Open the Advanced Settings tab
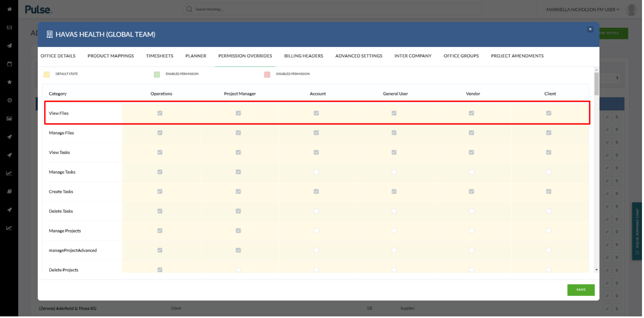This screenshot has width=644, height=318. pyautogui.click(x=360, y=56)
